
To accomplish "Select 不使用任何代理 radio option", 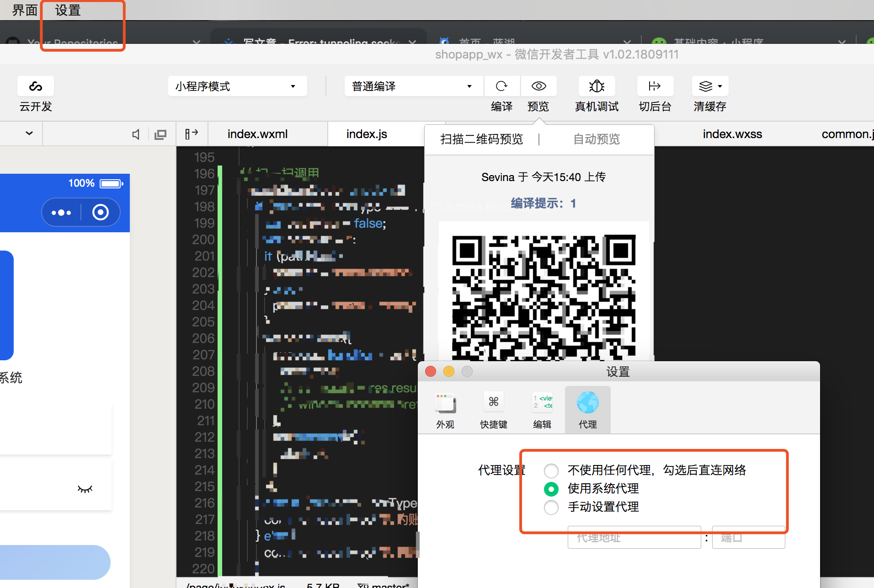I will [551, 470].
